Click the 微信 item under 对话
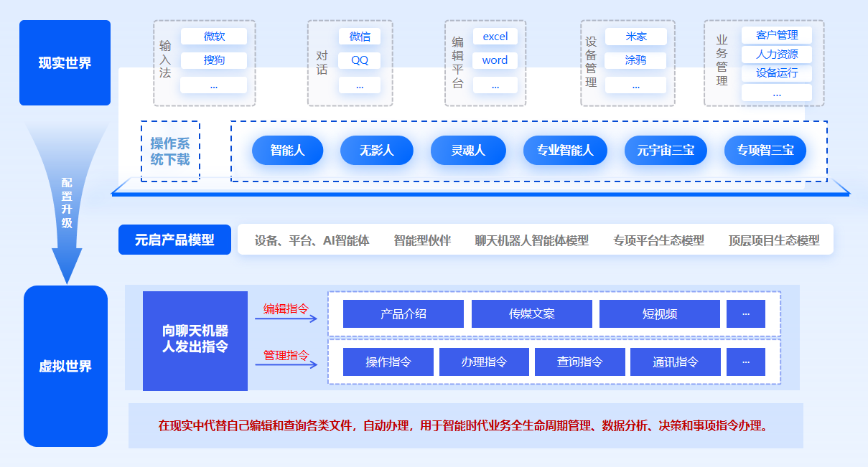The height and width of the screenshot is (467, 868). tap(360, 37)
